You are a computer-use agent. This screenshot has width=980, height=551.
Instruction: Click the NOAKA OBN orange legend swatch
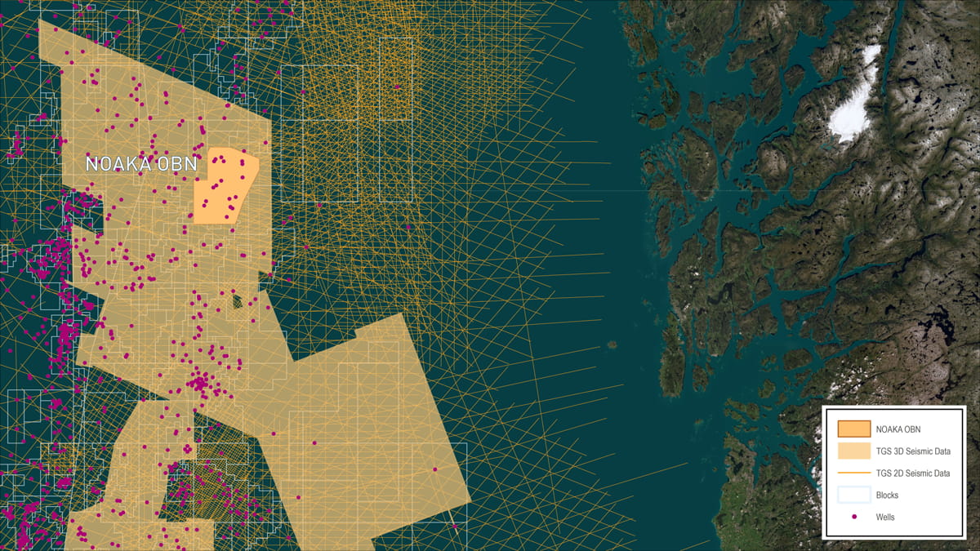tap(853, 428)
